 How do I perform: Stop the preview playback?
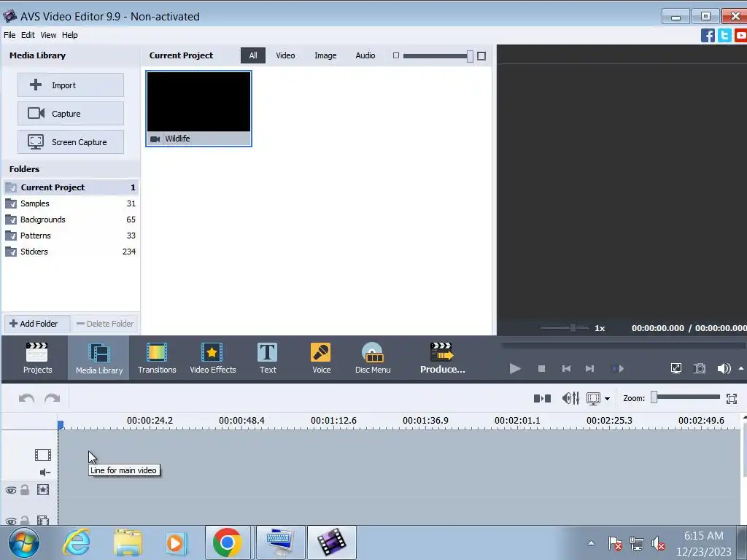[x=541, y=368]
